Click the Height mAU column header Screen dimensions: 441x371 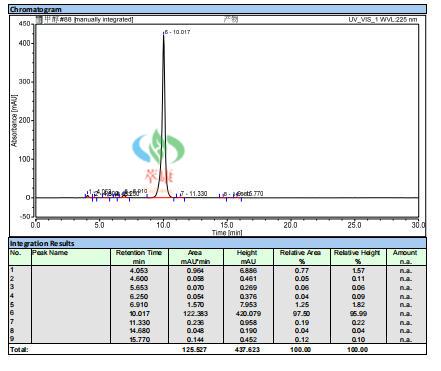[x=248, y=257]
